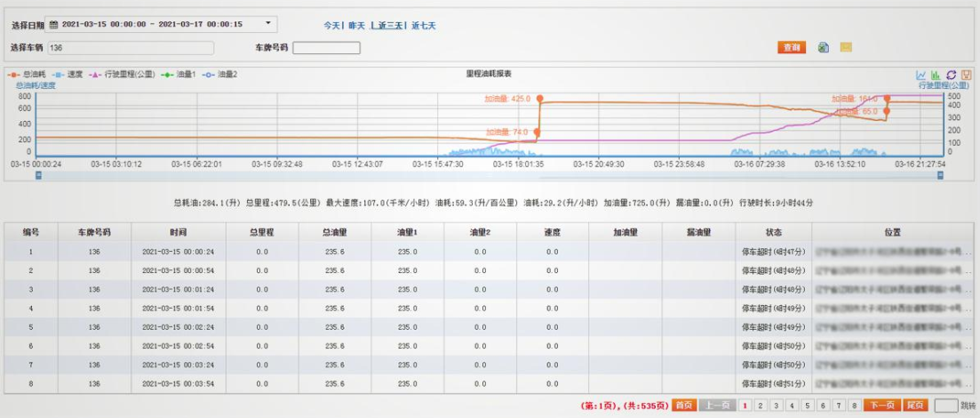Click the 加油量: 74.0 marker point
This screenshot has width=980, height=418.
point(537,132)
